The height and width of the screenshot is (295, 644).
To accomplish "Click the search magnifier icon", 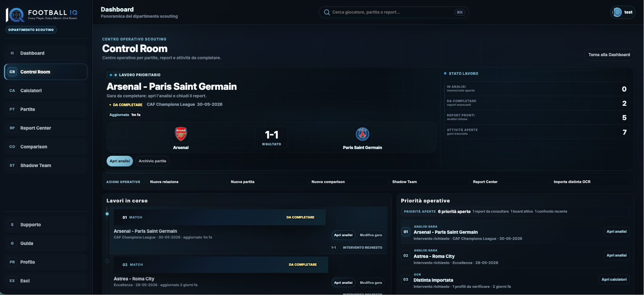I will [327, 12].
